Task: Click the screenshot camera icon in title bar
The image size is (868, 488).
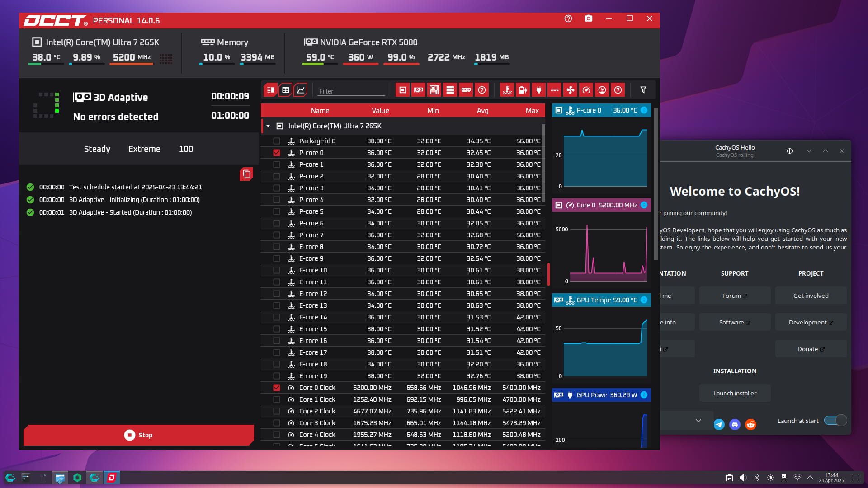Action: (x=588, y=19)
